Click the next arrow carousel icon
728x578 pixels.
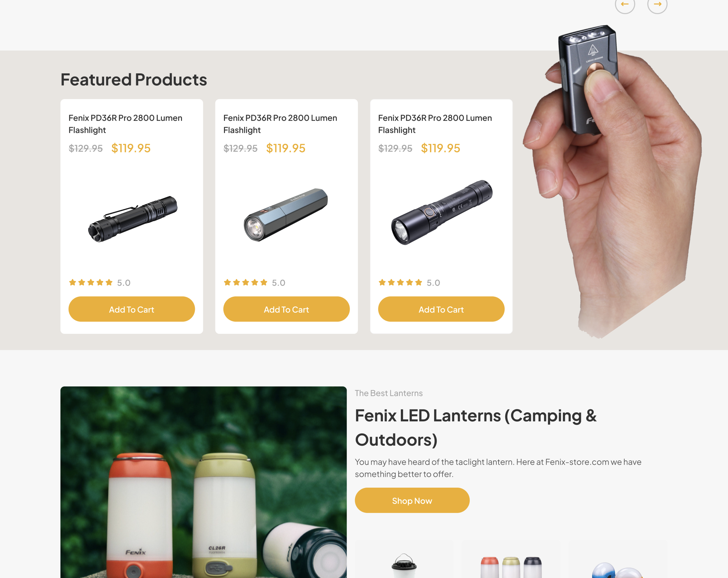tap(657, 4)
